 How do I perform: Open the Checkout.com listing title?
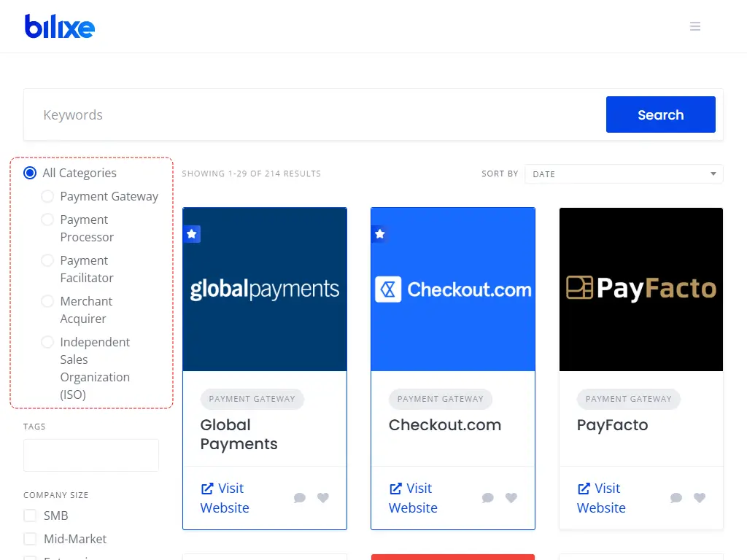[445, 425]
